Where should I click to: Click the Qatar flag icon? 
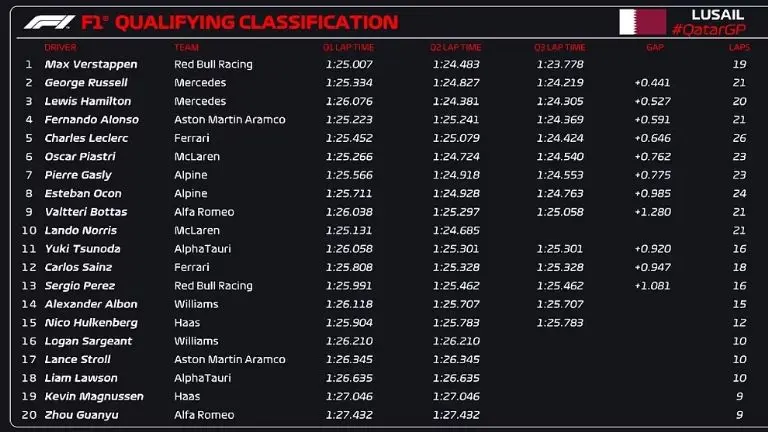[x=642, y=22]
